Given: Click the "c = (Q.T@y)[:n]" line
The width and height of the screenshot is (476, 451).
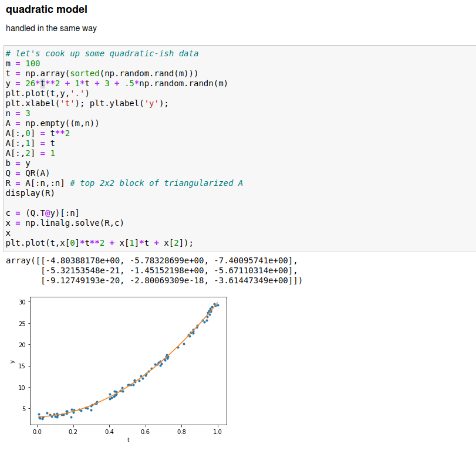Looking at the screenshot, I should pos(42,213).
